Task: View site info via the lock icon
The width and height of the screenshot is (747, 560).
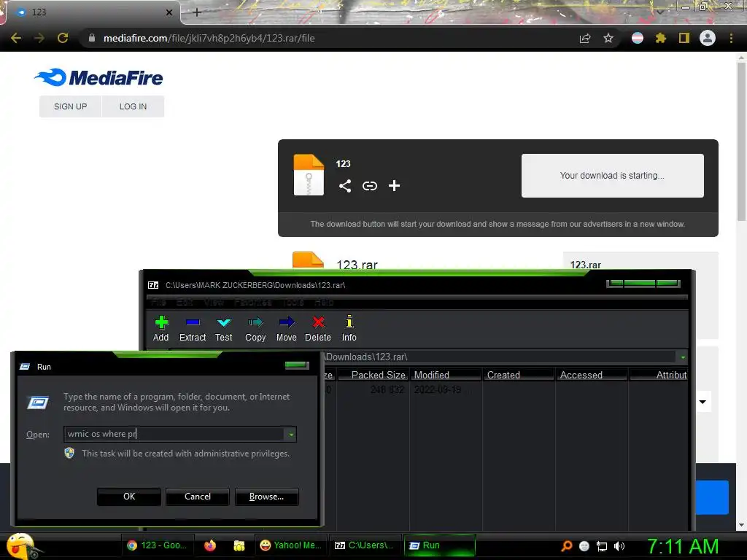Action: tap(92, 38)
